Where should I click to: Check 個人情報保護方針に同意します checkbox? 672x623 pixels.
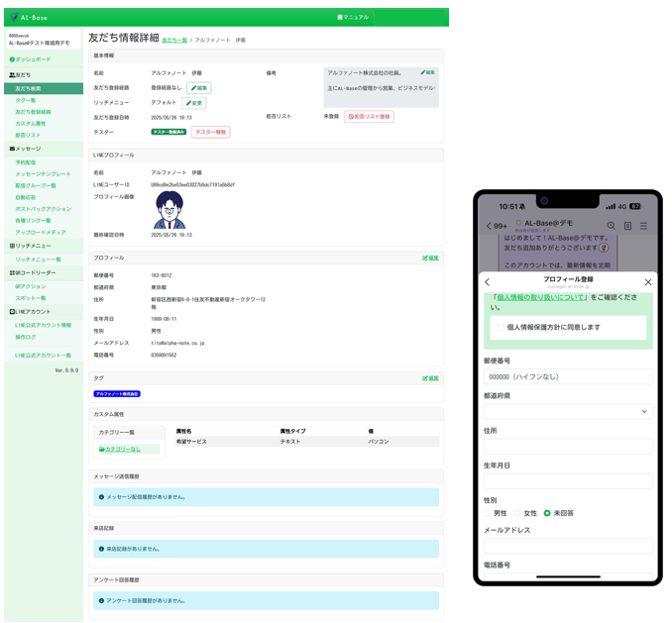click(x=499, y=327)
